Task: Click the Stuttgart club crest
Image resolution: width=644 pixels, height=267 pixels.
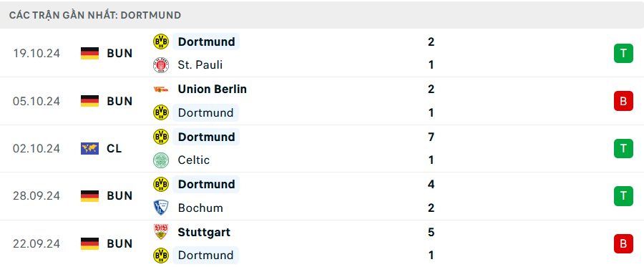Action: [x=161, y=232]
